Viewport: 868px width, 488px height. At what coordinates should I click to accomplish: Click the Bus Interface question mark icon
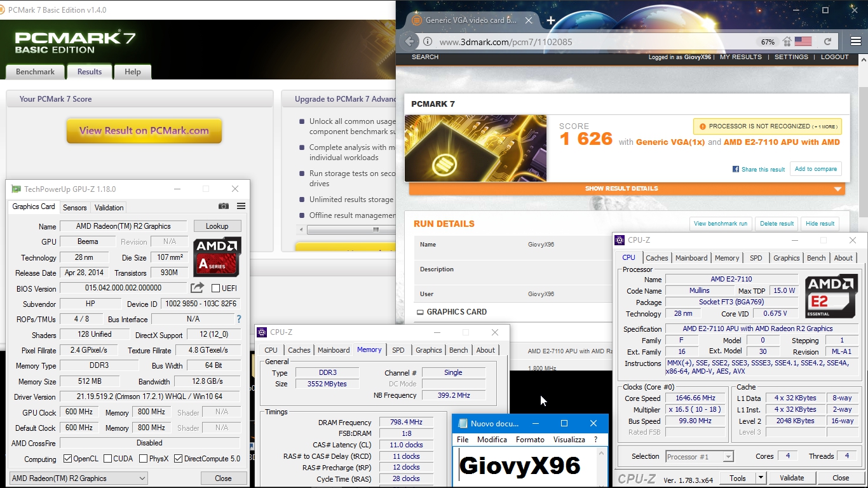(x=239, y=319)
